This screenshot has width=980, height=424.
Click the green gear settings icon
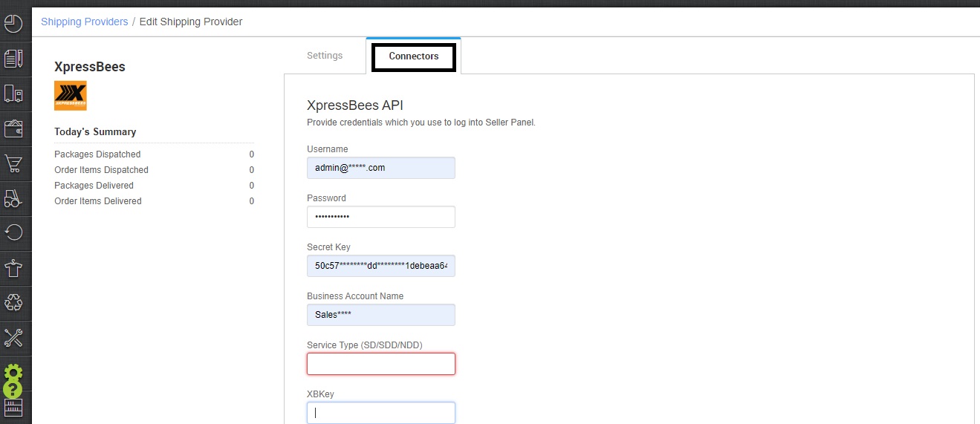(14, 372)
